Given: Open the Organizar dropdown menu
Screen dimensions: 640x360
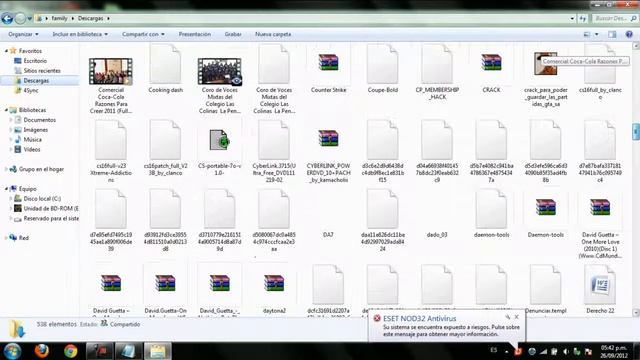Looking at the screenshot, I should pyautogui.click(x=23, y=34).
